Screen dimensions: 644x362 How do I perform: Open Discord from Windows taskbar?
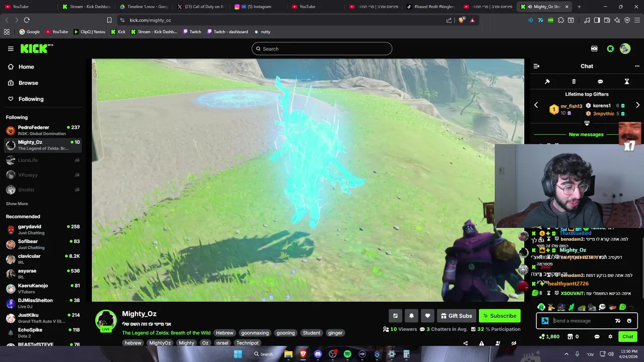point(317,354)
